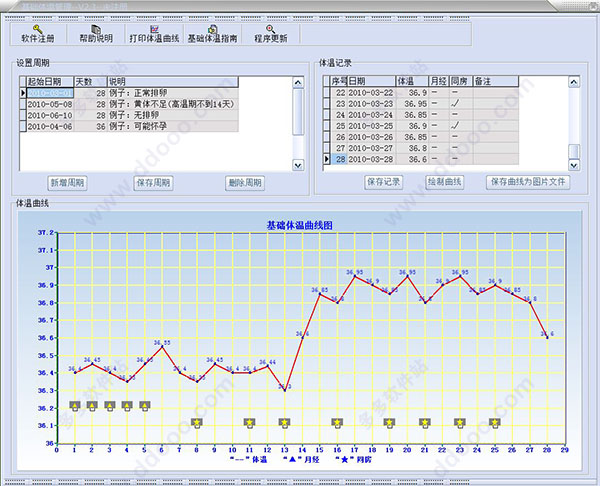Open 软件注册 software registration
This screenshot has width=600, height=486.
pos(38,34)
